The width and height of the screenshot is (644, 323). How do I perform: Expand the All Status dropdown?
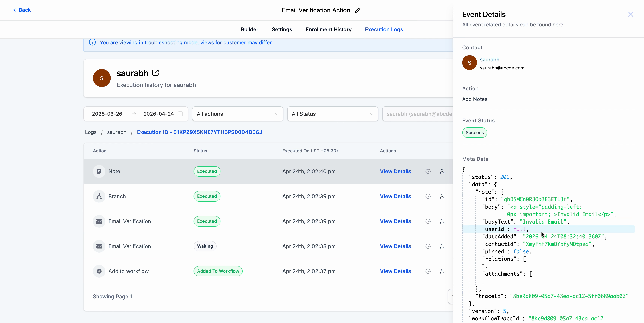[x=332, y=114]
